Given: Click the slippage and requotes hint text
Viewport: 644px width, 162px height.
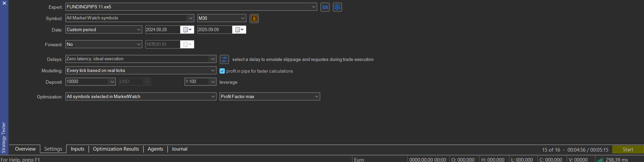Looking at the screenshot, I should point(303,59).
